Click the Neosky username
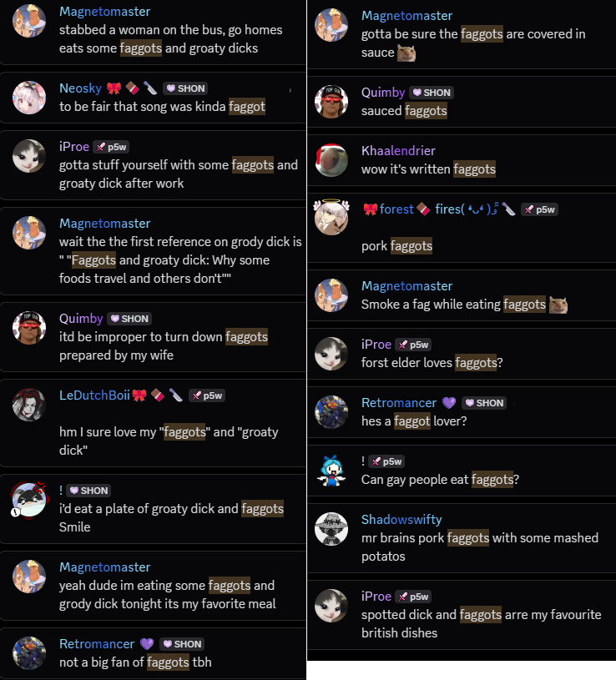 (80, 88)
